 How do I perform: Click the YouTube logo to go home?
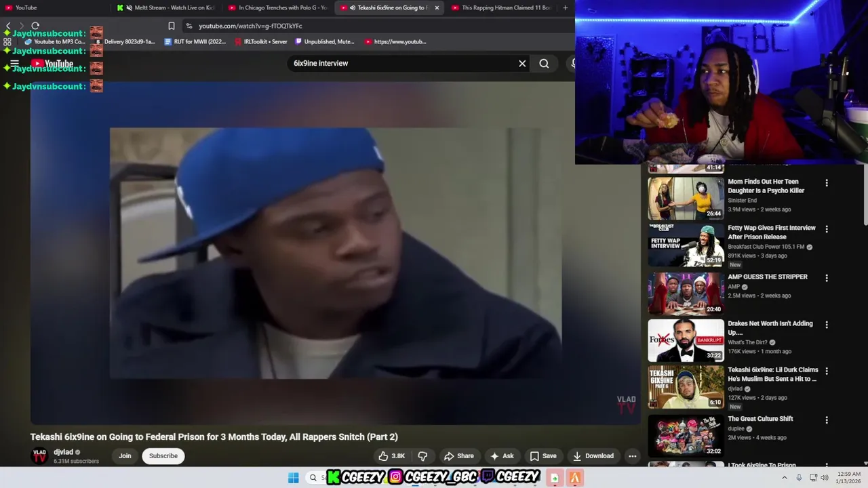[x=52, y=64]
